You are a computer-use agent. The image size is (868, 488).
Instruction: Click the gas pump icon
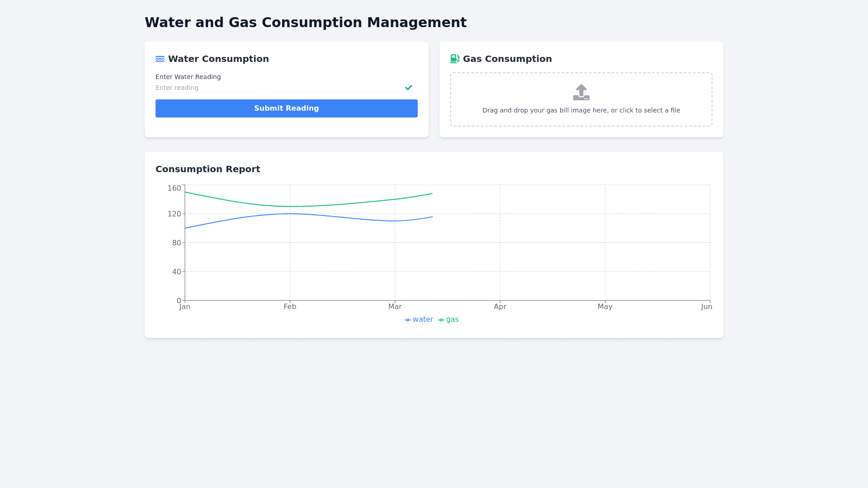click(455, 59)
